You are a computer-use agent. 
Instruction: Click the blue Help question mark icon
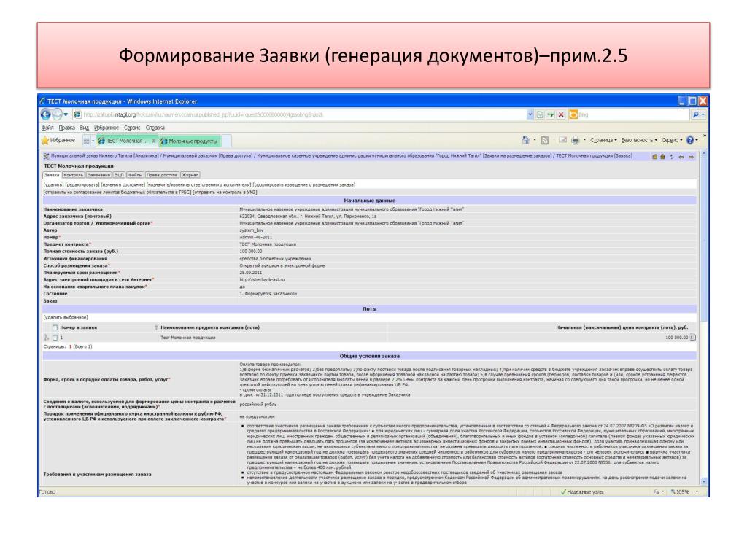(690, 140)
